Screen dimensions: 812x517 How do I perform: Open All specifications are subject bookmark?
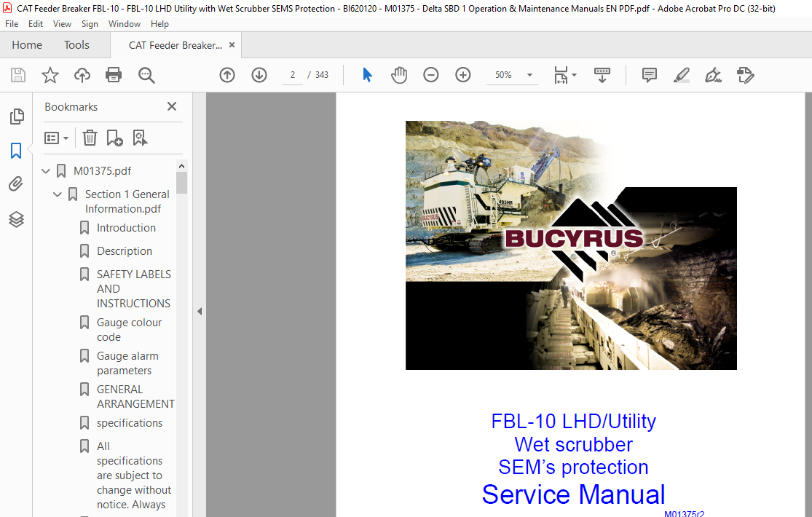tap(133, 475)
